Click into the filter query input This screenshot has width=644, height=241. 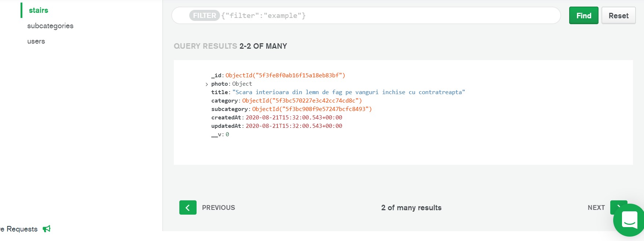pos(403,16)
